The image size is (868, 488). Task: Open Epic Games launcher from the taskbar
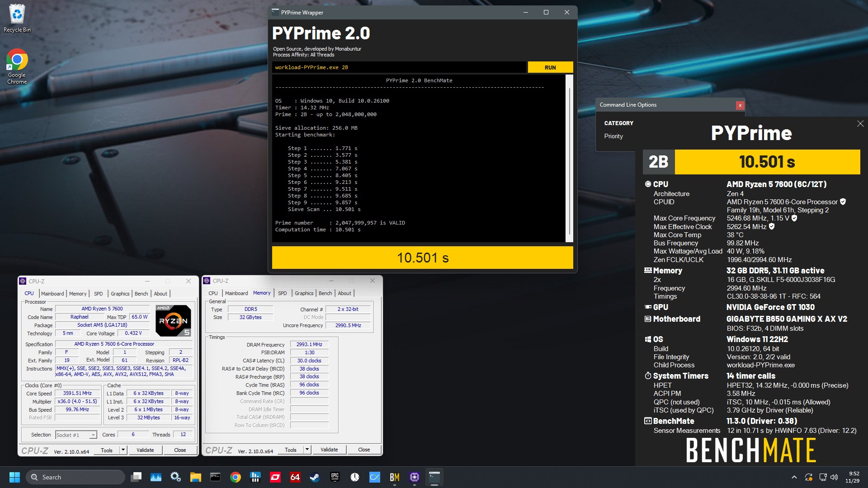tap(335, 477)
